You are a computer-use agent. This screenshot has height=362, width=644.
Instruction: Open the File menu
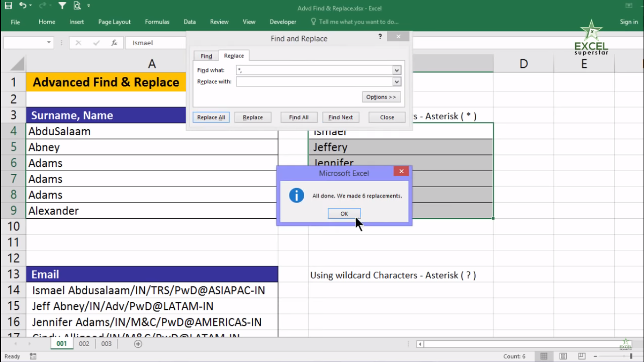[15, 22]
